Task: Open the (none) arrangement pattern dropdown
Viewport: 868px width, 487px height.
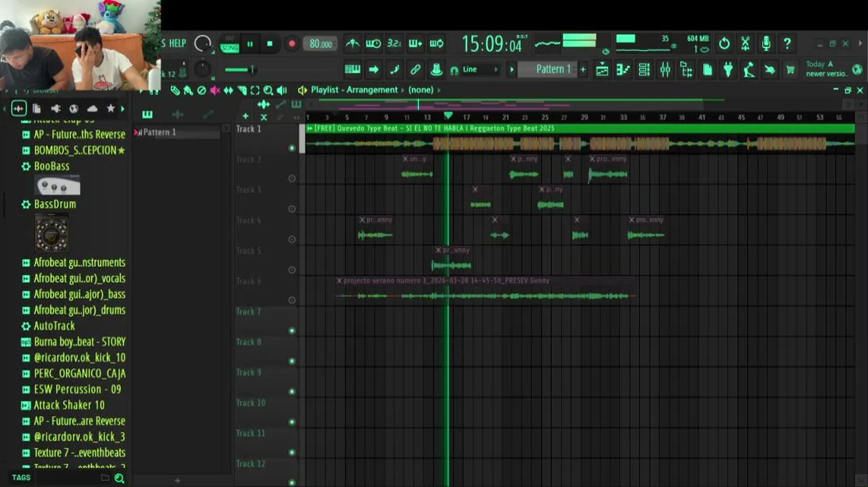Action: click(421, 90)
